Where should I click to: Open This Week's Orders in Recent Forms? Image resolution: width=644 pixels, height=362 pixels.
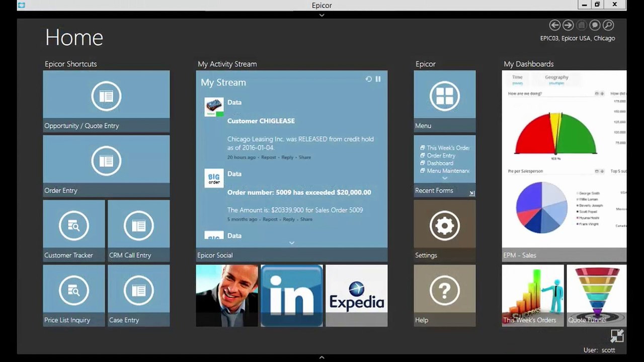point(445,148)
